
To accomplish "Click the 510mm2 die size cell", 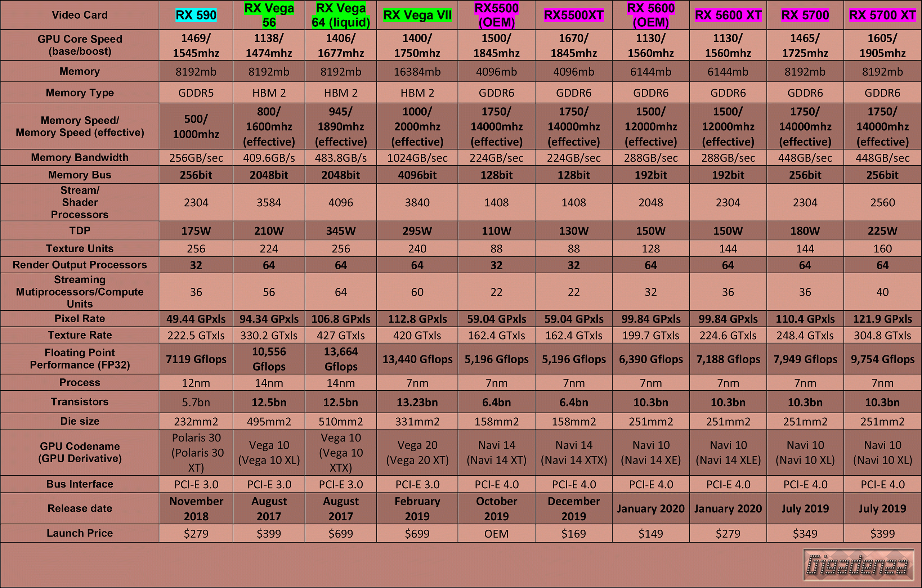I will point(341,422).
